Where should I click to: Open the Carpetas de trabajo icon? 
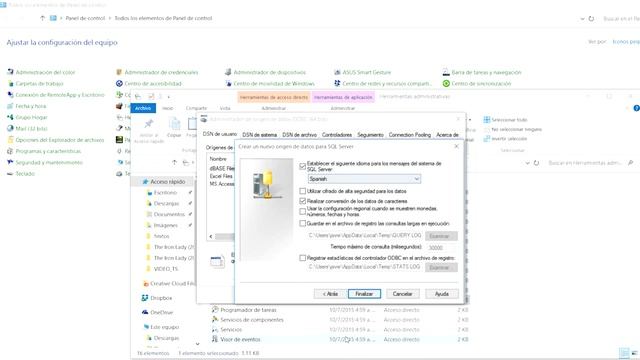click(10, 84)
